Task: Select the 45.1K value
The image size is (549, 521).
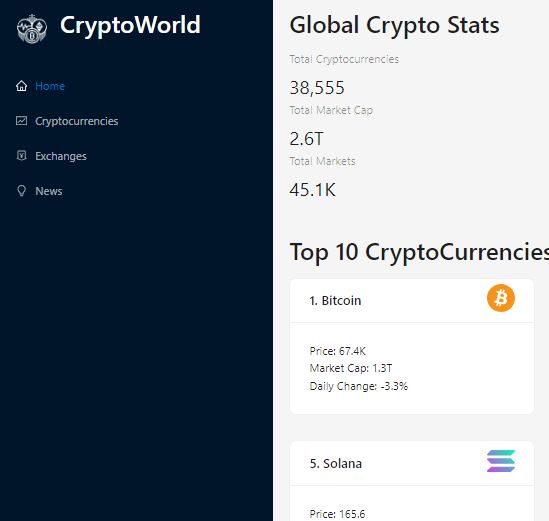Action: (x=312, y=190)
